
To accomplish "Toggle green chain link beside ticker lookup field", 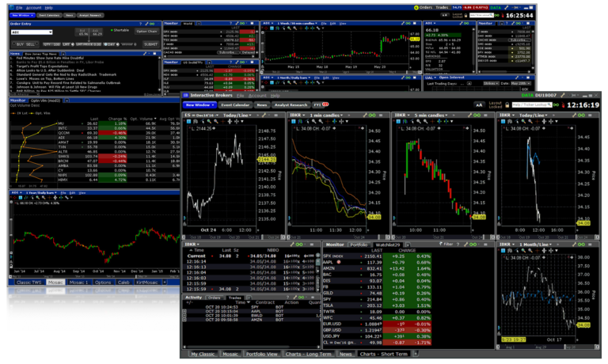I will coord(557,105).
